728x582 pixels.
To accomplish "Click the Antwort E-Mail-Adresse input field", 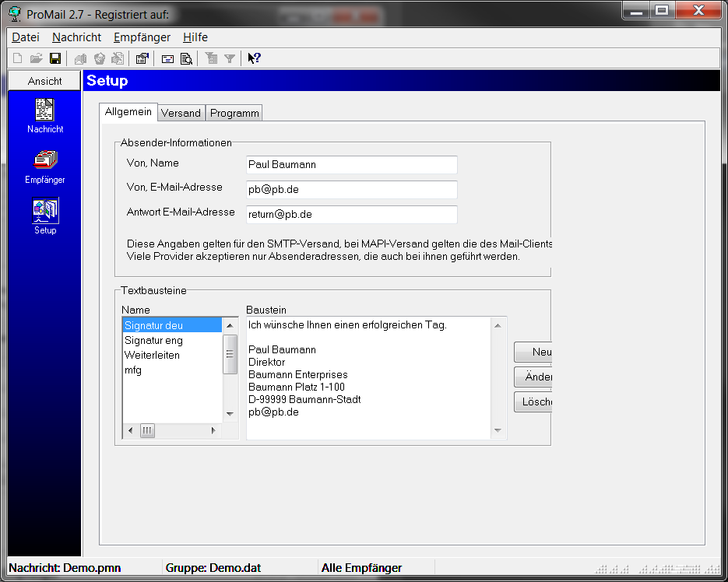I will pyautogui.click(x=351, y=215).
